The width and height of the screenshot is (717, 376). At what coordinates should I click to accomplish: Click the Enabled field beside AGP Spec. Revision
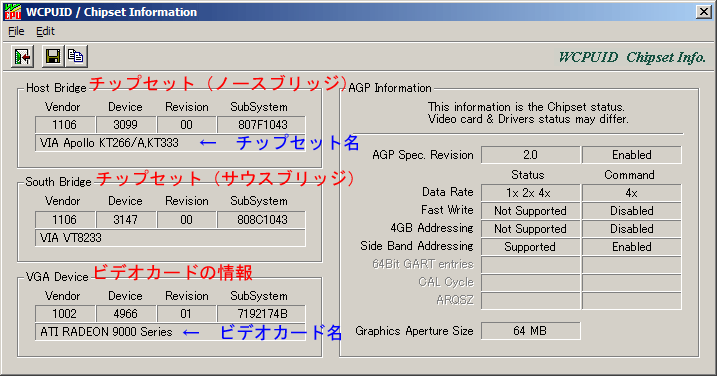pyautogui.click(x=631, y=155)
